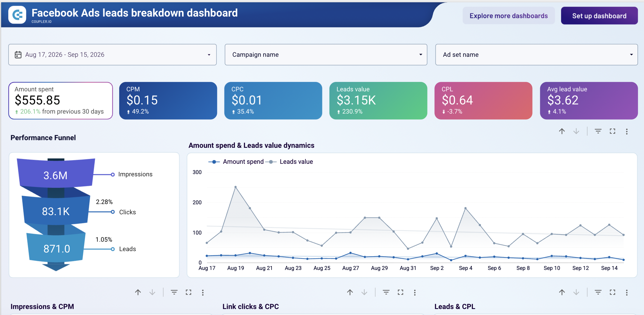Open the Campaign name filter dropdown
The image size is (644, 315).
tap(326, 54)
